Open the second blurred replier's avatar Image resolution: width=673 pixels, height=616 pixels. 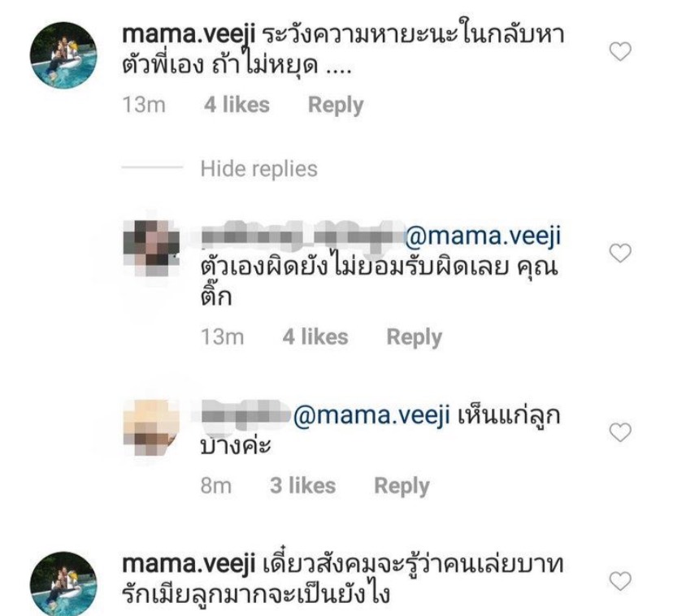click(x=151, y=427)
